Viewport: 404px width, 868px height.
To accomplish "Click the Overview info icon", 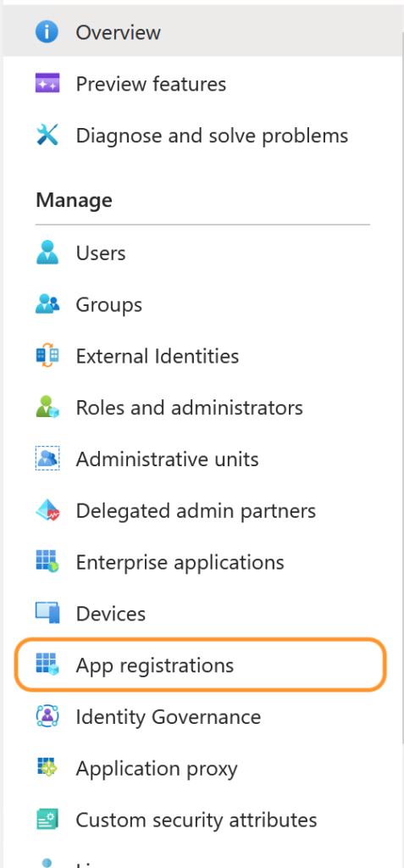I will (47, 32).
